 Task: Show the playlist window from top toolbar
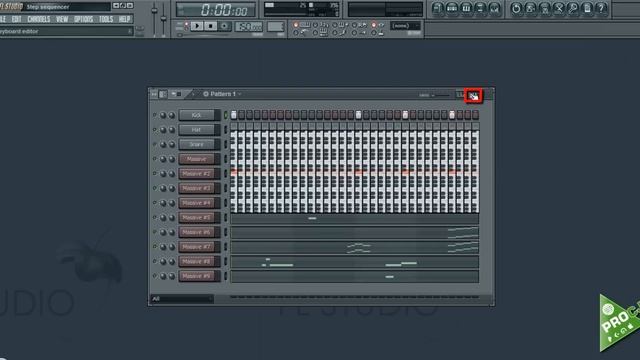[x=438, y=8]
